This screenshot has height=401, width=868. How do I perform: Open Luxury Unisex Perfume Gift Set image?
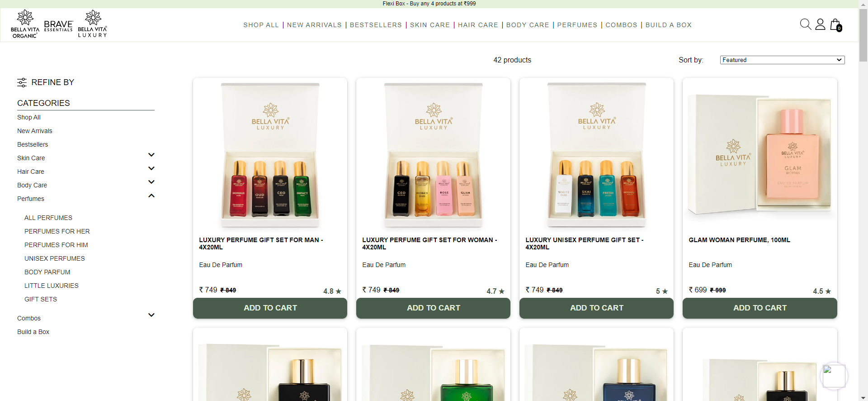[597, 155]
